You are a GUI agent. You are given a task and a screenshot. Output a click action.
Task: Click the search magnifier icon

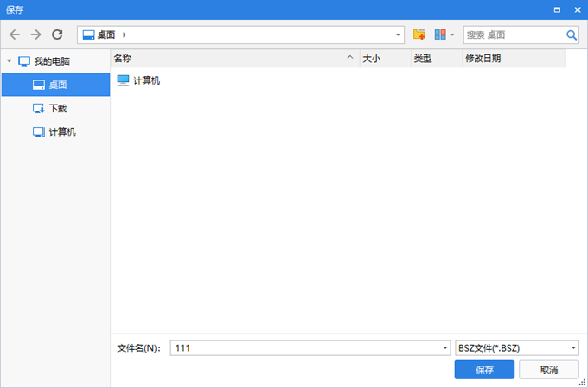[x=572, y=35]
